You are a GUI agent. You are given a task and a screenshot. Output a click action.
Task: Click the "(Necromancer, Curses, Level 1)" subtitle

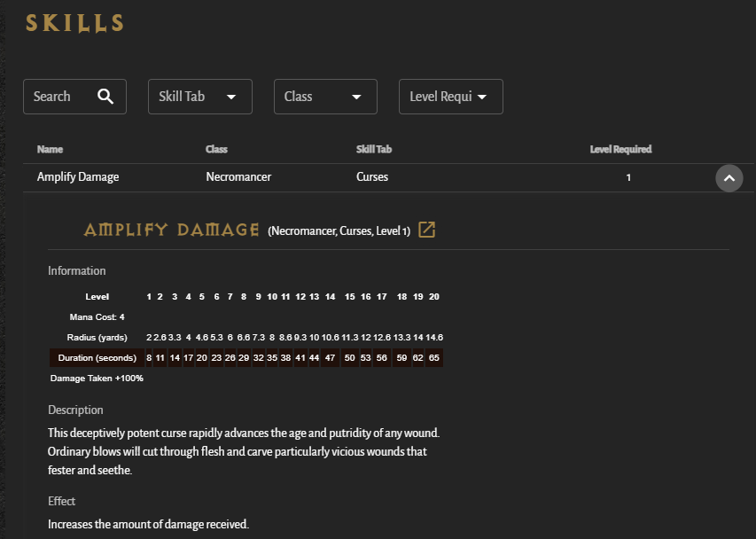pyautogui.click(x=339, y=230)
